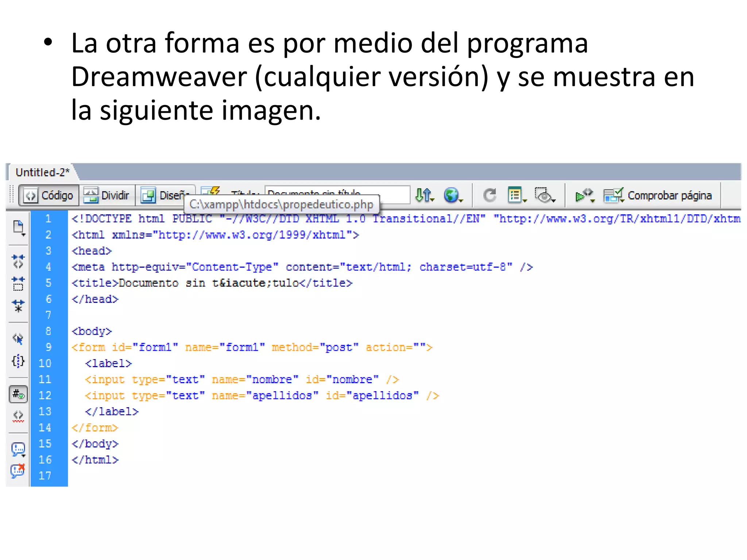Click the Comprobar página button
The height and width of the screenshot is (560, 747).
point(657,195)
